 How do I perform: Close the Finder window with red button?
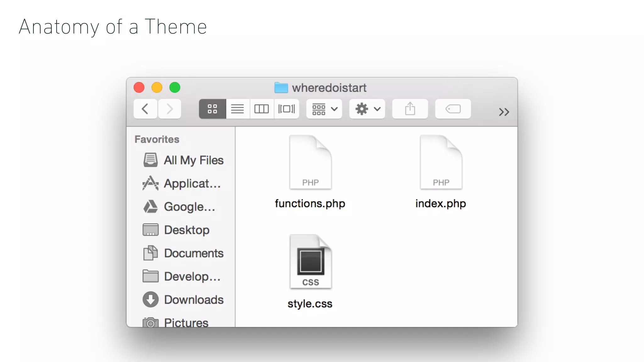point(139,87)
